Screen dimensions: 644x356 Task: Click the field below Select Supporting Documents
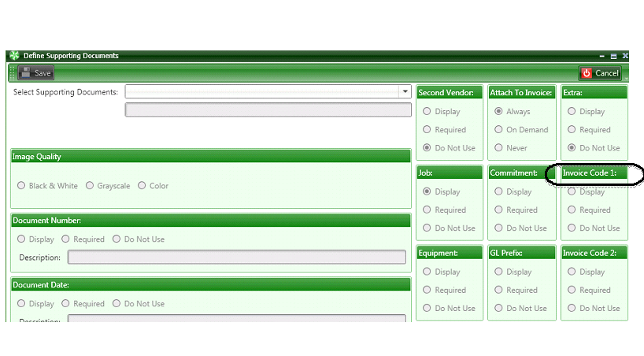(268, 109)
